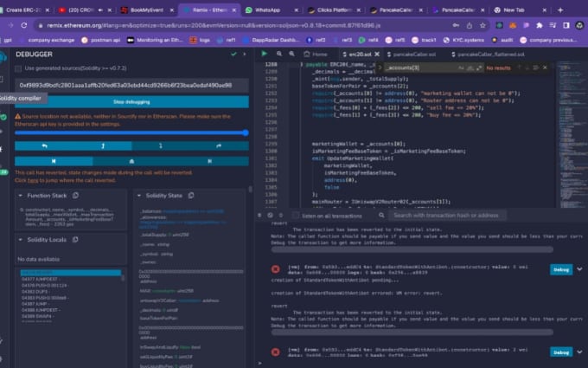Switch to the pancakeCaller.sol editor tab
This screenshot has height=368, width=588.
[412, 54]
